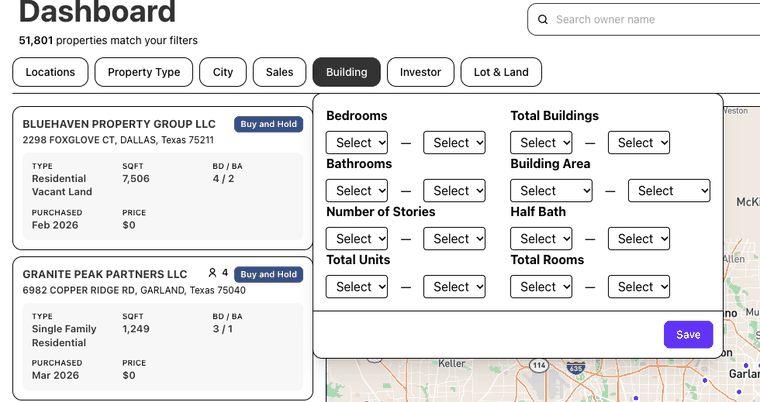
Task: Open Bathrooms maximum dropdown
Action: (x=454, y=191)
